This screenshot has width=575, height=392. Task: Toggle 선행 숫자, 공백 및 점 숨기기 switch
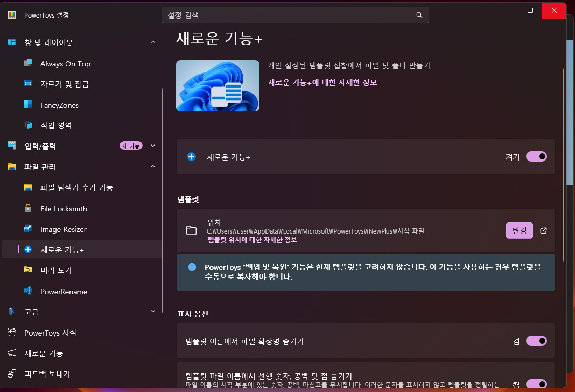point(536,384)
